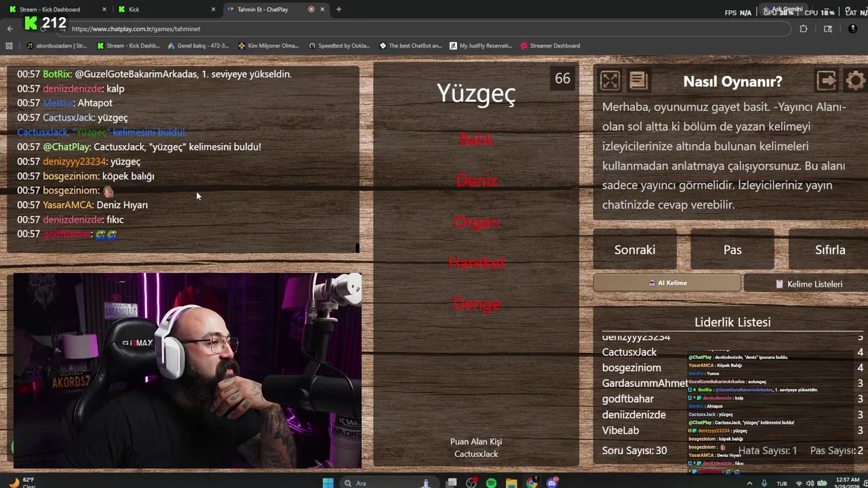Viewport: 868px width, 488px height.
Task: Open The best ChatBot bookmark
Action: point(410,45)
